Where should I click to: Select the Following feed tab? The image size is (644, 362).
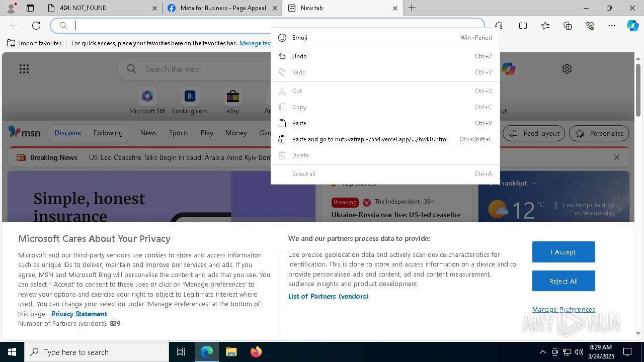tap(108, 133)
